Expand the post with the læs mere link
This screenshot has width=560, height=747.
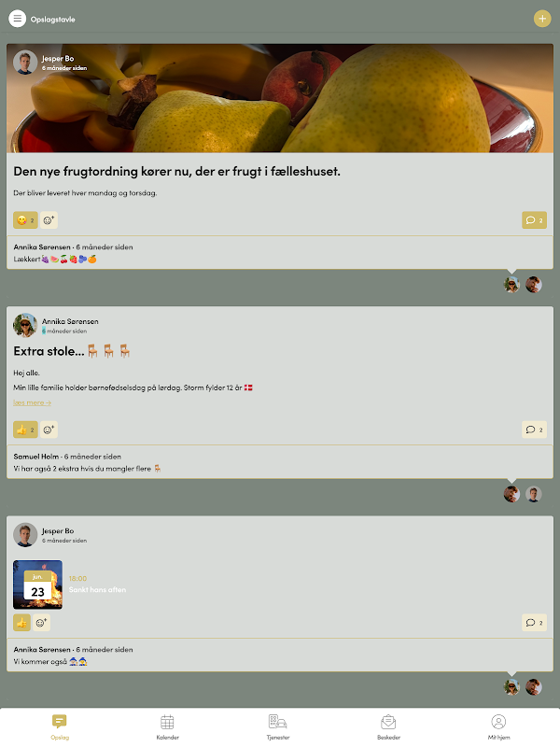click(x=32, y=403)
